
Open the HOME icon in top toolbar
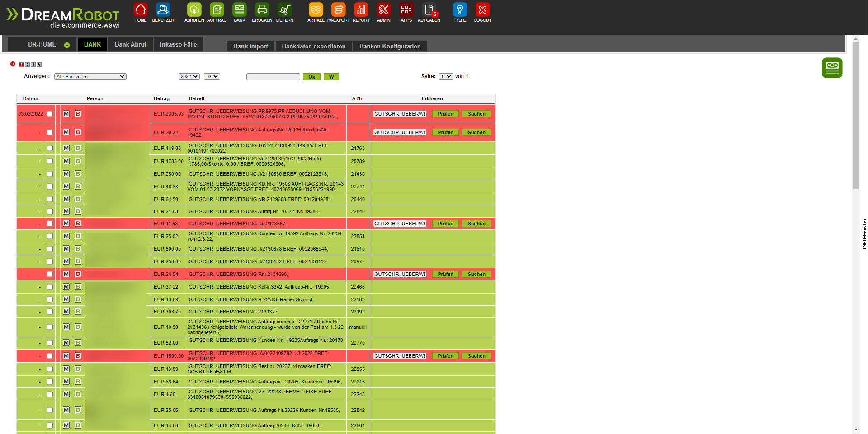[141, 10]
